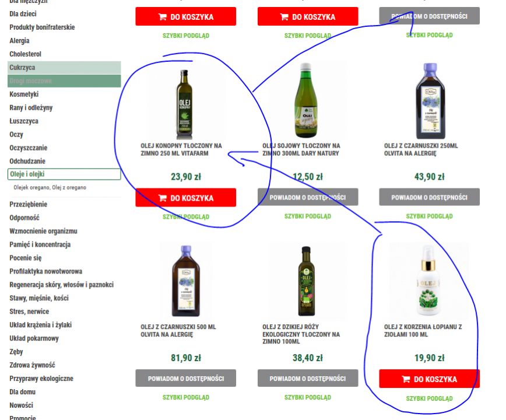Open the Drogi moczowe category
The image size is (506, 420).
pos(64,80)
